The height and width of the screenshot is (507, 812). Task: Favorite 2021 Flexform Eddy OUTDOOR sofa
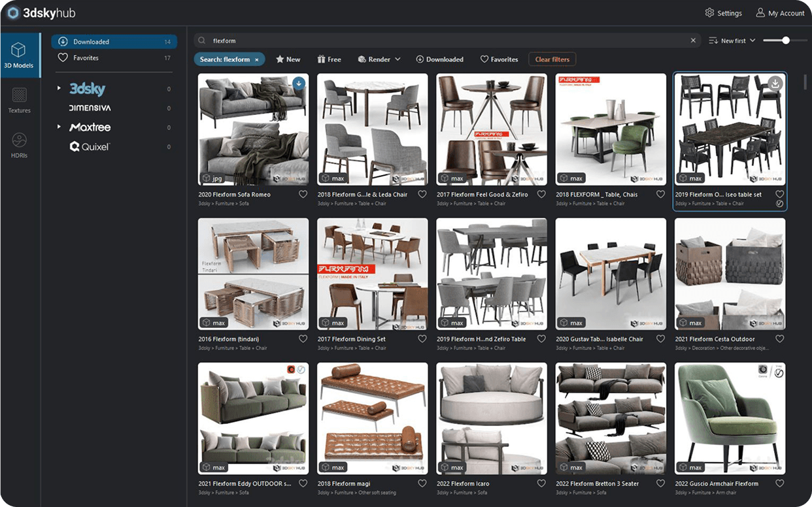[303, 483]
